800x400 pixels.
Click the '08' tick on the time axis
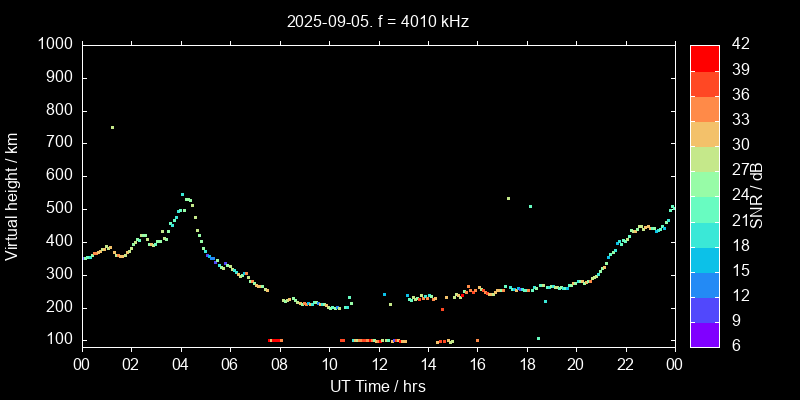click(279, 364)
